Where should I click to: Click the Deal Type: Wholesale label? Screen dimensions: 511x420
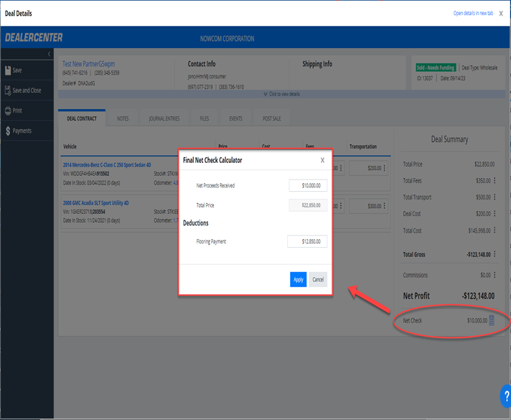click(x=479, y=67)
